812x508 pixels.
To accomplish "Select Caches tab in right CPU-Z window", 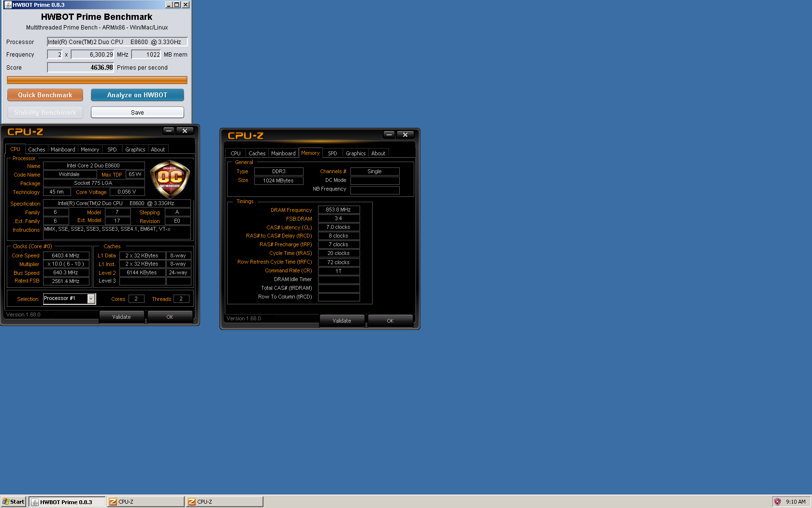I will pos(257,153).
